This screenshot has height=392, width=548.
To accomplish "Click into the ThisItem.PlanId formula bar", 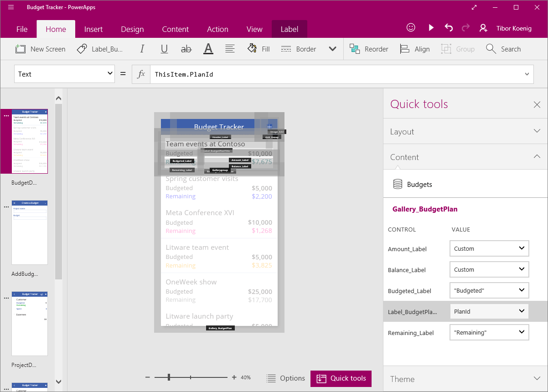I will click(x=336, y=74).
